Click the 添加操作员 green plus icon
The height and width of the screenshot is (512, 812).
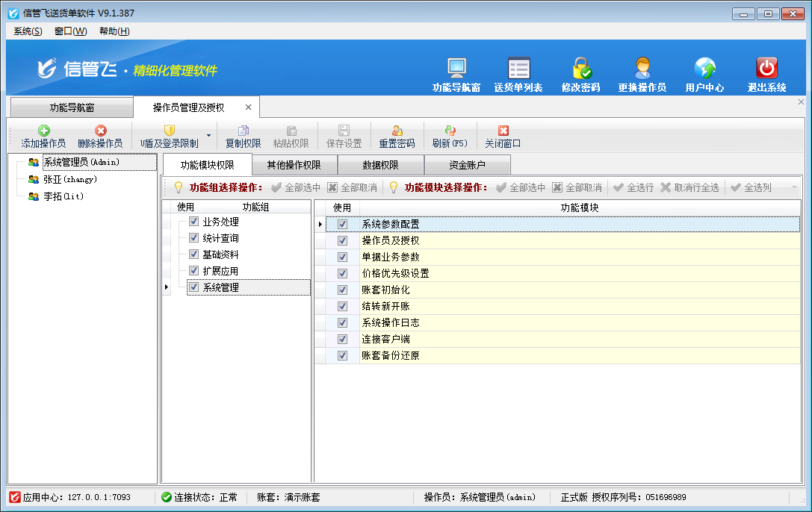pyautogui.click(x=44, y=131)
